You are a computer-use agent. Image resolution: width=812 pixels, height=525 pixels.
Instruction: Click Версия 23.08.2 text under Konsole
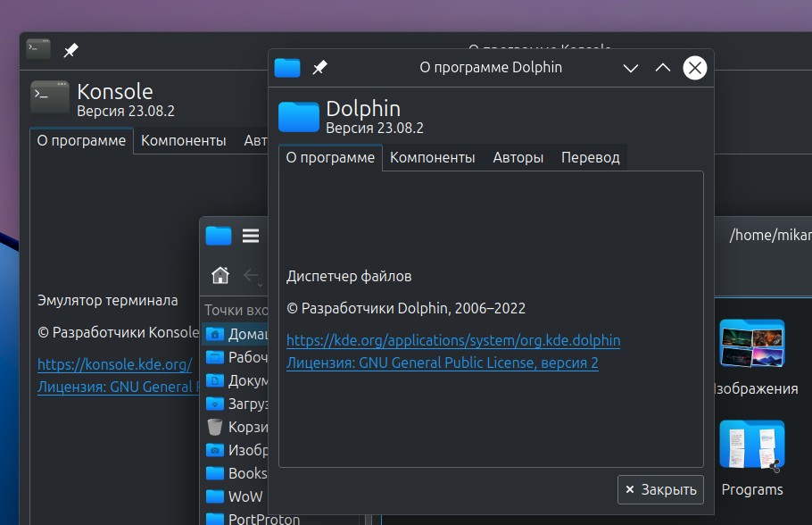coord(126,111)
